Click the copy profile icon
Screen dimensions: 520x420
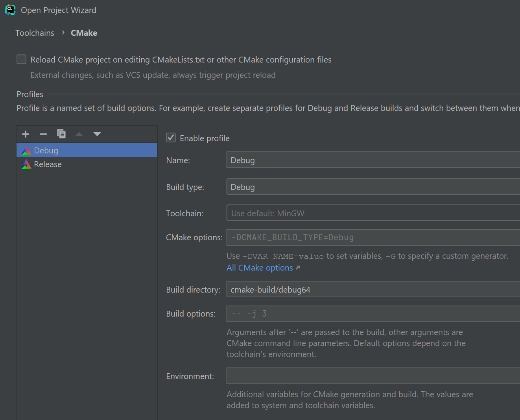61,134
